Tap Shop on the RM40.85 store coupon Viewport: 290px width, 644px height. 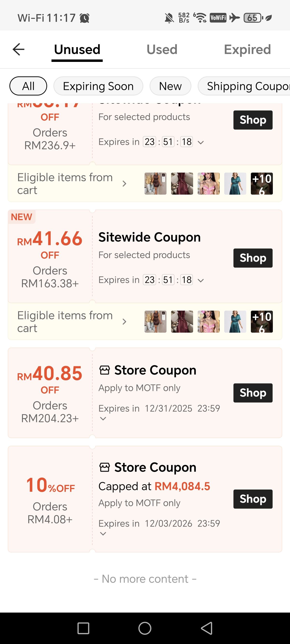tap(253, 393)
